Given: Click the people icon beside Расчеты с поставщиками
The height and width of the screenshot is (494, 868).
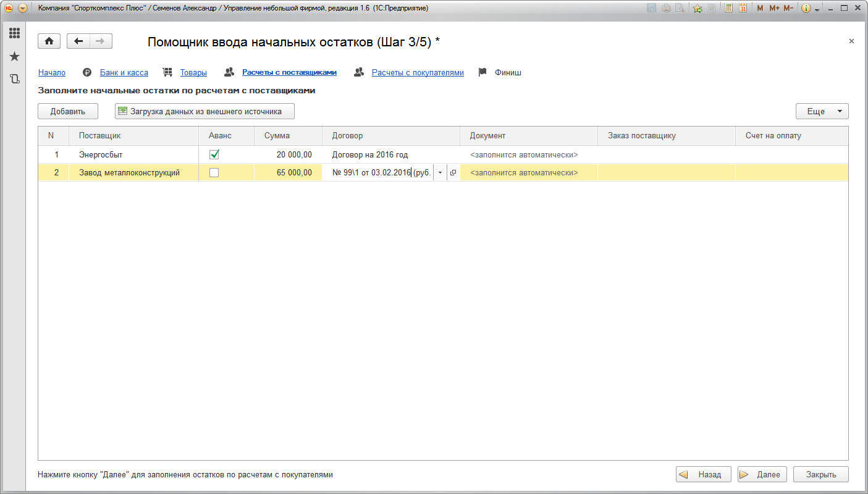Looking at the screenshot, I should click(x=229, y=72).
